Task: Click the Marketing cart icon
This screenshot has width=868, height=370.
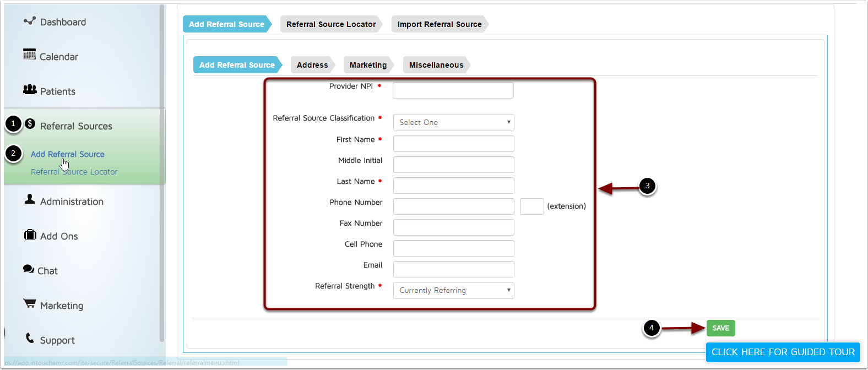Action: [30, 303]
